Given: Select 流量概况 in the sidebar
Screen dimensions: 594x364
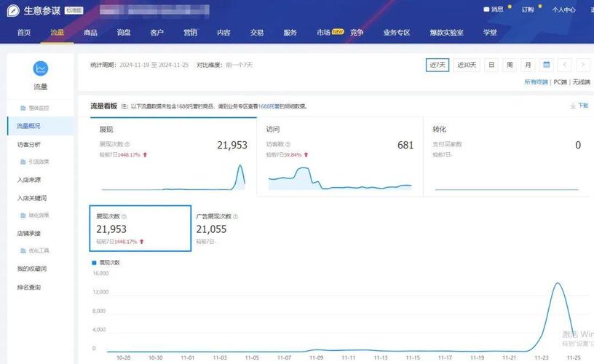Looking at the screenshot, I should click(40, 126).
